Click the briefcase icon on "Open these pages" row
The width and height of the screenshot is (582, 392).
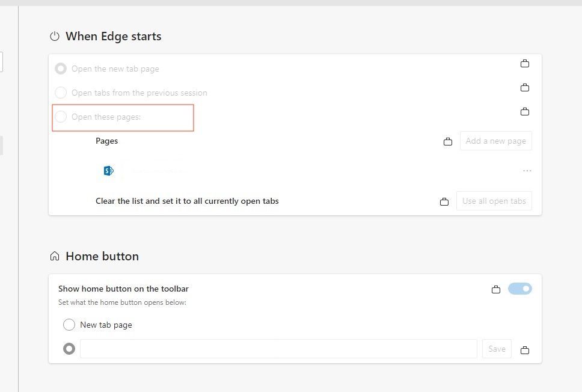click(x=525, y=112)
